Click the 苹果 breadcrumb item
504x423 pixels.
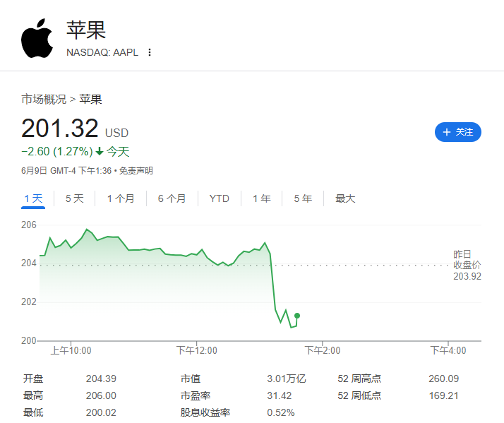pos(90,99)
